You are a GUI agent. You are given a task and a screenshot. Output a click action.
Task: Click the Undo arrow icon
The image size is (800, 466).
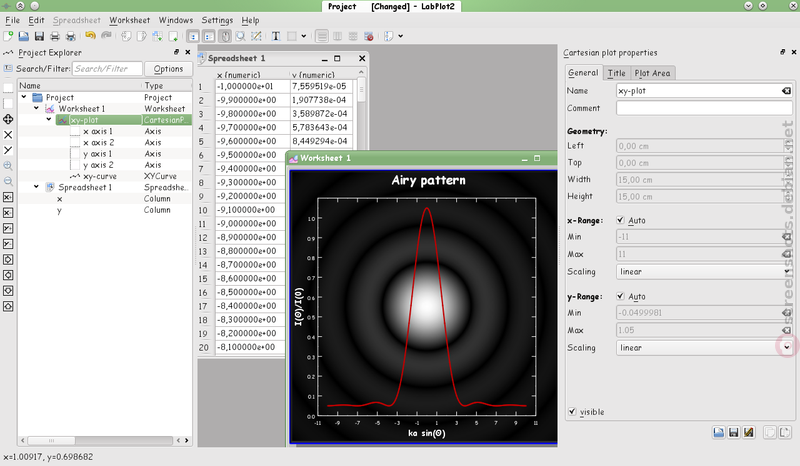(x=90, y=36)
